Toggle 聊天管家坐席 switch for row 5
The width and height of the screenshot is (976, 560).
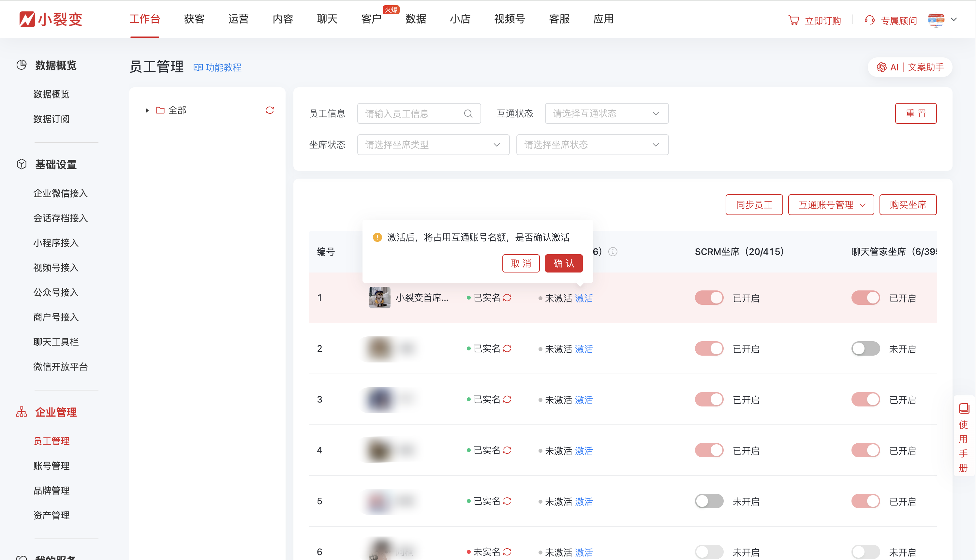click(x=865, y=501)
